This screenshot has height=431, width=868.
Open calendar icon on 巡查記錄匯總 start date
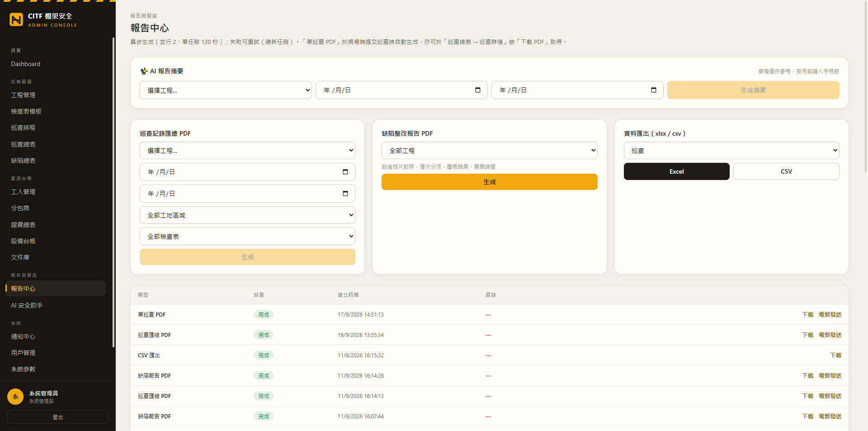pos(345,172)
